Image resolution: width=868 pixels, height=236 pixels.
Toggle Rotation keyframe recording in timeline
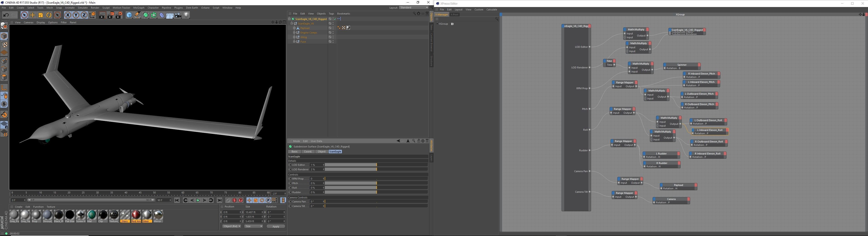click(x=262, y=200)
